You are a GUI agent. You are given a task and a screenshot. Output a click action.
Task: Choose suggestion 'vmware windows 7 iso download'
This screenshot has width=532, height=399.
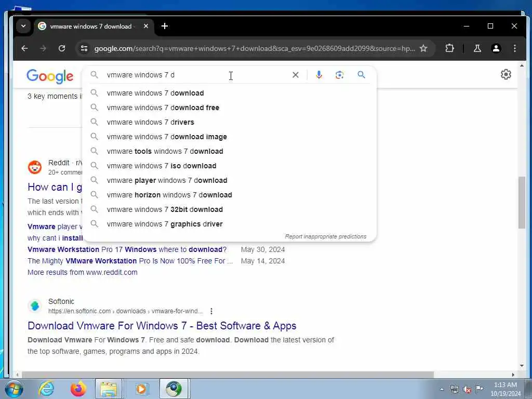pos(229,166)
